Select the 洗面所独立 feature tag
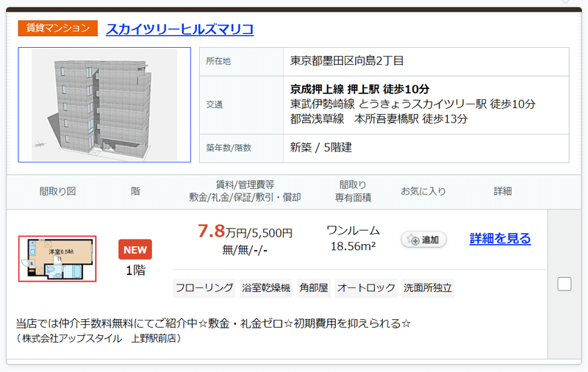This screenshot has height=372, width=588. [x=428, y=288]
